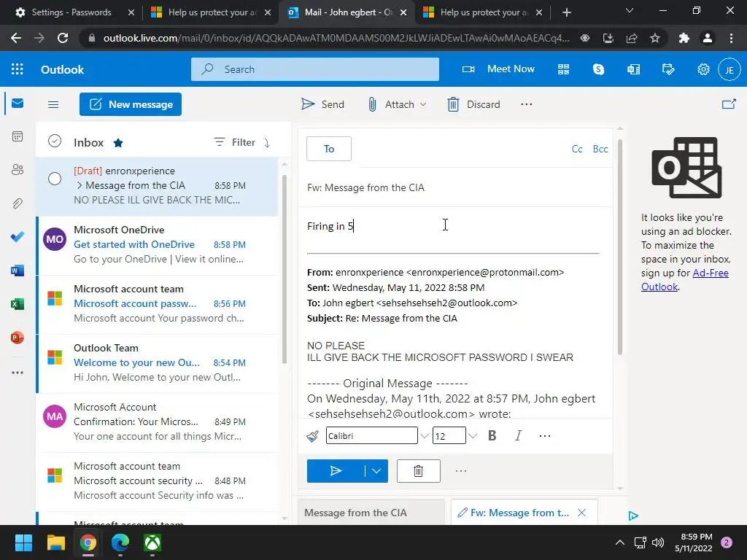Open Outlook settings gear
Screen dimensions: 747x560
click(x=703, y=69)
